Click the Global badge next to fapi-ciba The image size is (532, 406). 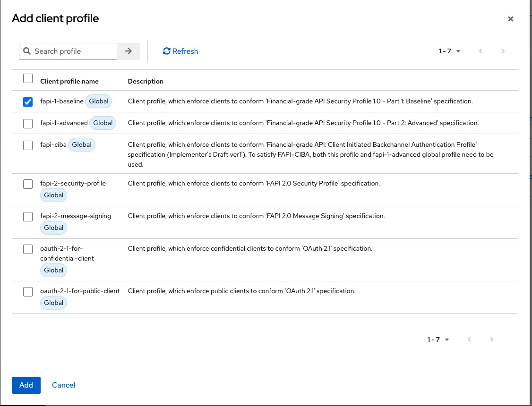point(81,144)
